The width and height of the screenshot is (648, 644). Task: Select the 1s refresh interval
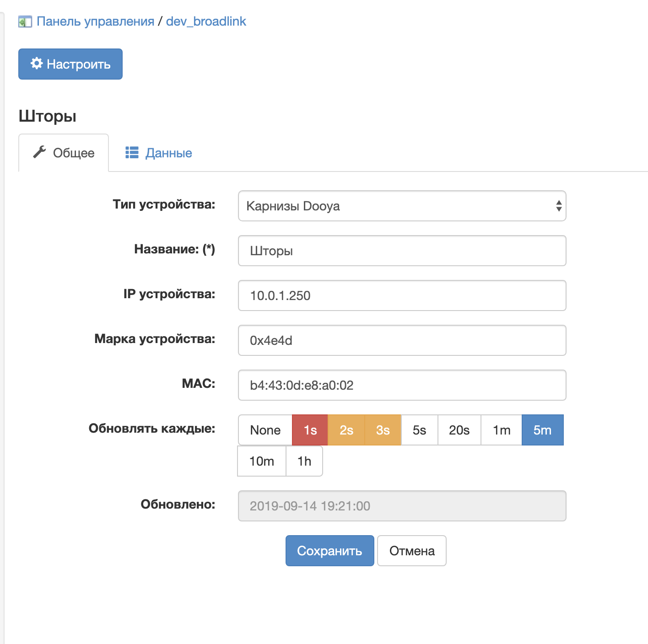[x=309, y=430]
